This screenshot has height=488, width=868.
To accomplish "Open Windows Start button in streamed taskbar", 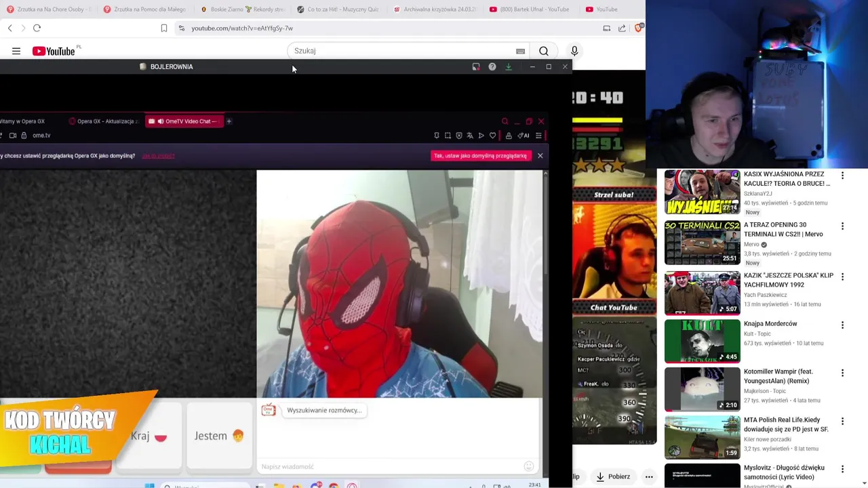I will pos(150,485).
